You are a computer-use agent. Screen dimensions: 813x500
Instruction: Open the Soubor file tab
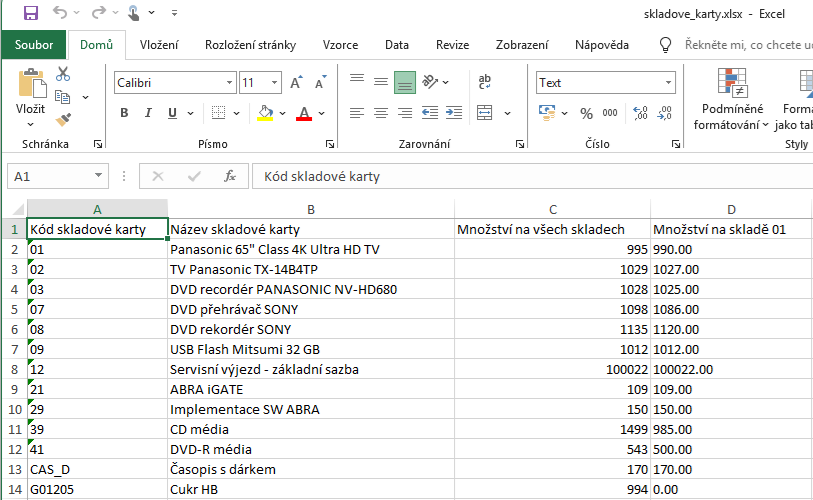click(x=34, y=45)
